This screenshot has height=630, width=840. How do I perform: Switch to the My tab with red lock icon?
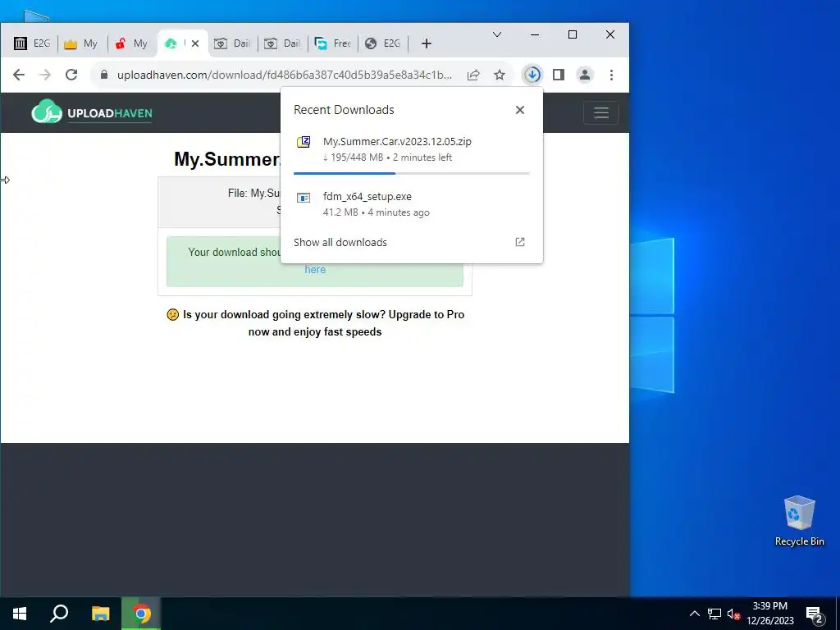pos(132,43)
